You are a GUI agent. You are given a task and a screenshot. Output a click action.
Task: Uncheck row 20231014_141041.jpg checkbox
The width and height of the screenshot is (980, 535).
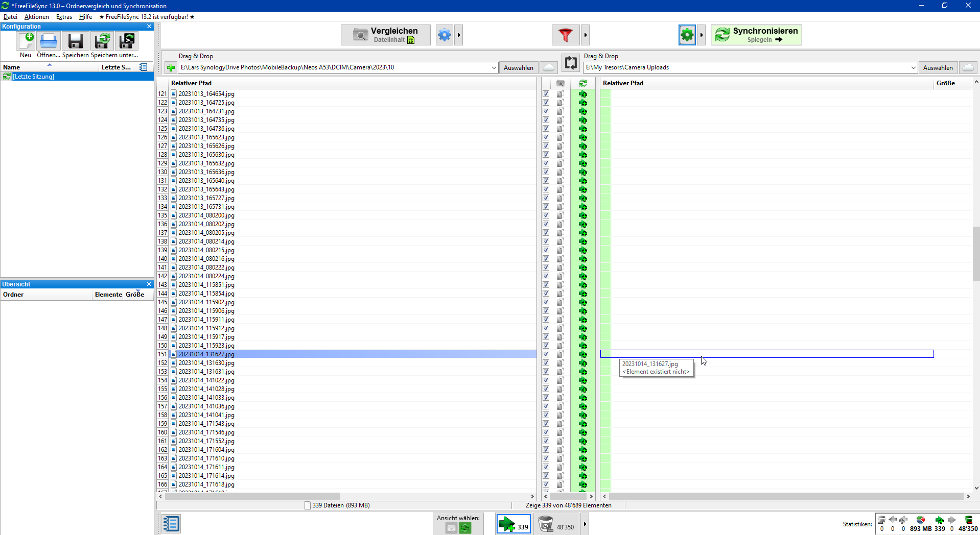(546, 415)
